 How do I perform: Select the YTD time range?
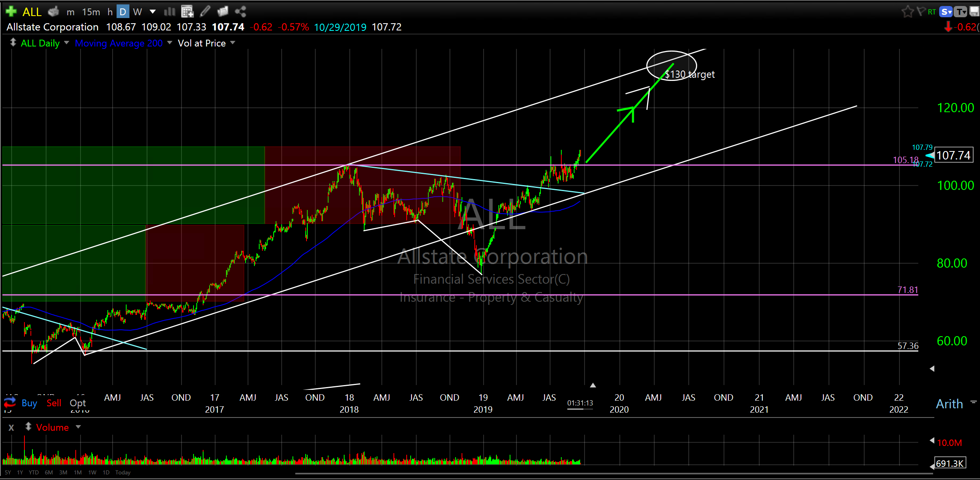(x=34, y=472)
